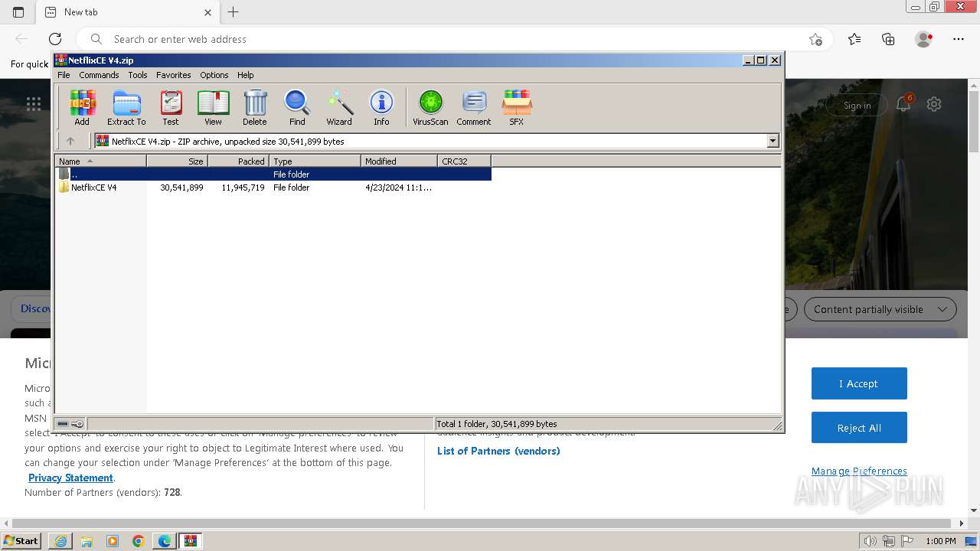Run the Test archive tool
The width and height of the screenshot is (980, 551).
click(x=171, y=107)
